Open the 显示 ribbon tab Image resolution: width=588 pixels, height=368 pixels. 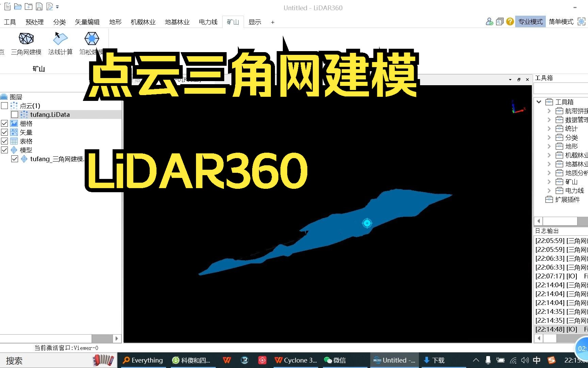point(255,22)
